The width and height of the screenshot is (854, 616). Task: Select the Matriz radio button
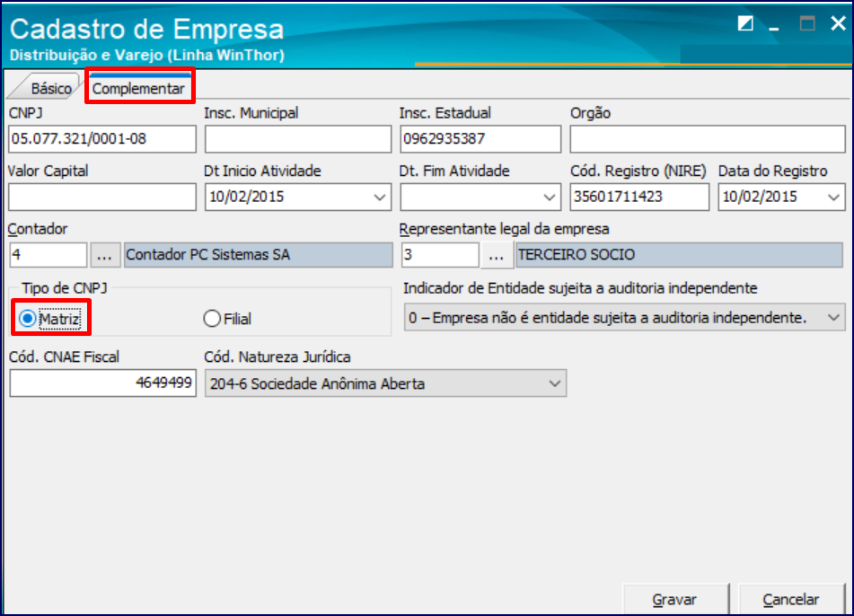(x=49, y=319)
